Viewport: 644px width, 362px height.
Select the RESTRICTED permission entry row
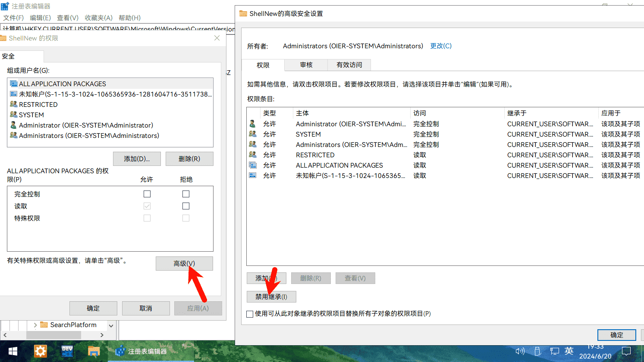click(x=315, y=155)
